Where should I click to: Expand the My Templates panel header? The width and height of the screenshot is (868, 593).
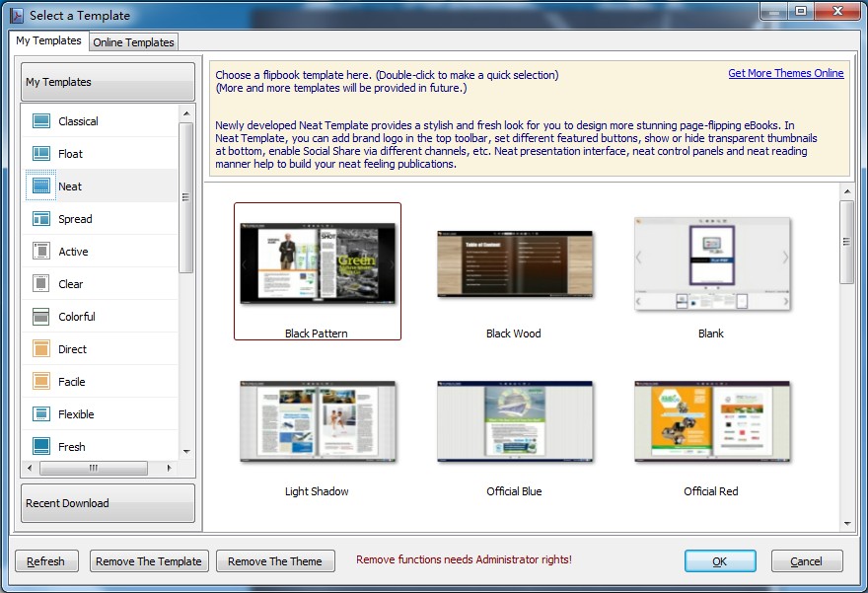pyautogui.click(x=108, y=82)
